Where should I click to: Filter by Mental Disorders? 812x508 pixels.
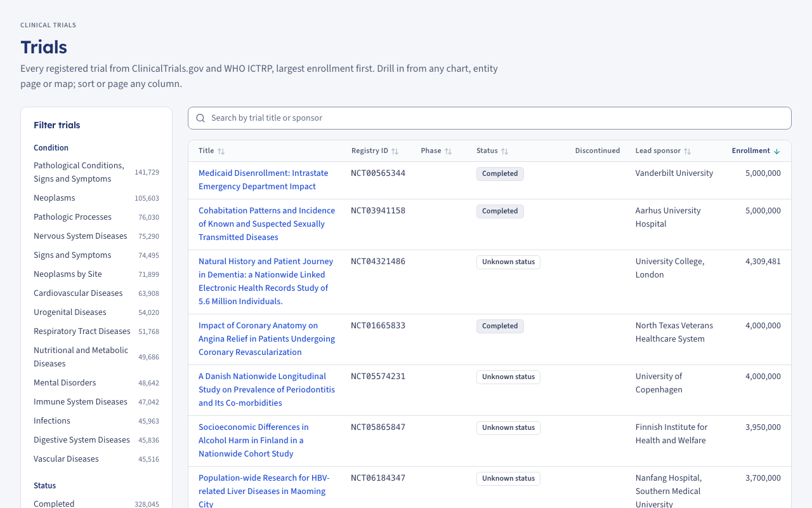tap(96, 383)
